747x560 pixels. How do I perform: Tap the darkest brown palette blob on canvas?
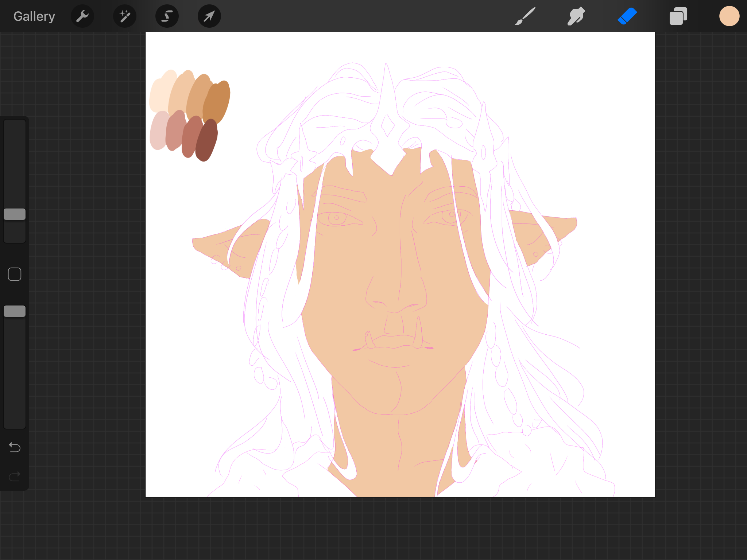tap(206, 140)
